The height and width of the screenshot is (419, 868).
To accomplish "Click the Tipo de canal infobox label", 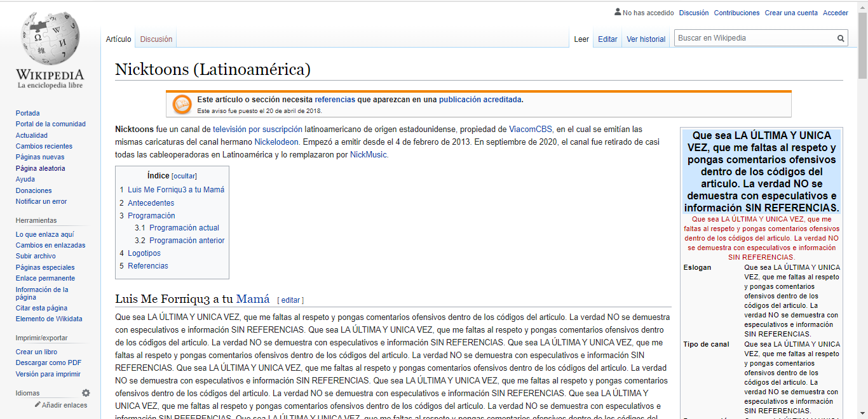I will pos(706,344).
